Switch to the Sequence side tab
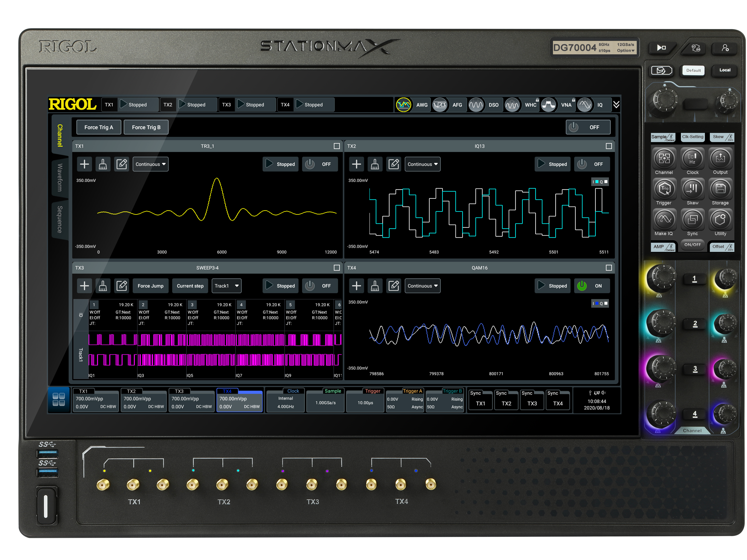This screenshot has width=747, height=560. pyautogui.click(x=60, y=219)
